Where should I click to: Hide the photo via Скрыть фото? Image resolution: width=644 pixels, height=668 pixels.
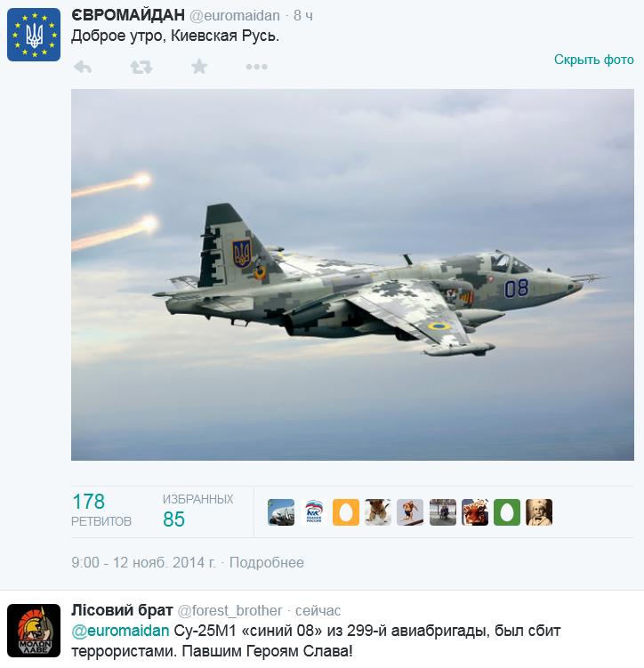tap(593, 60)
